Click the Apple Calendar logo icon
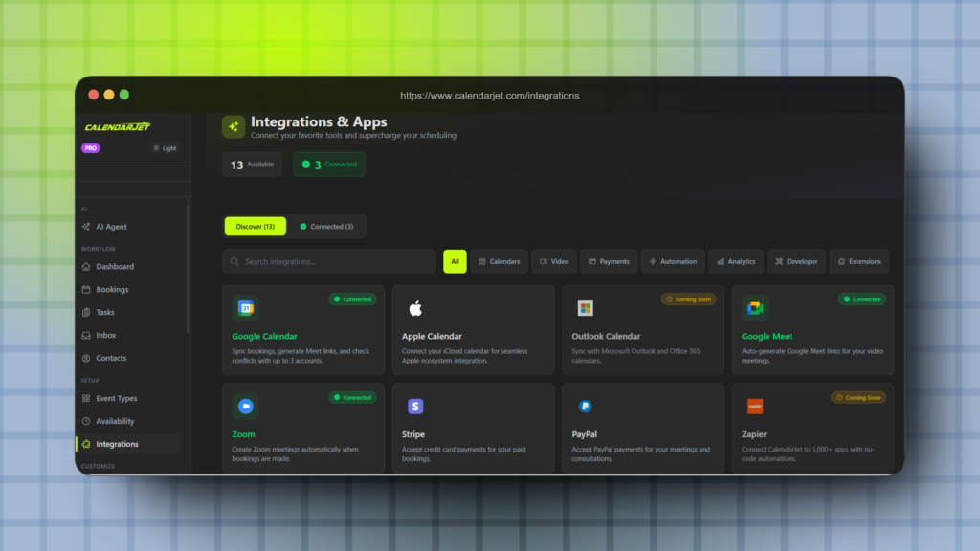 (x=415, y=308)
